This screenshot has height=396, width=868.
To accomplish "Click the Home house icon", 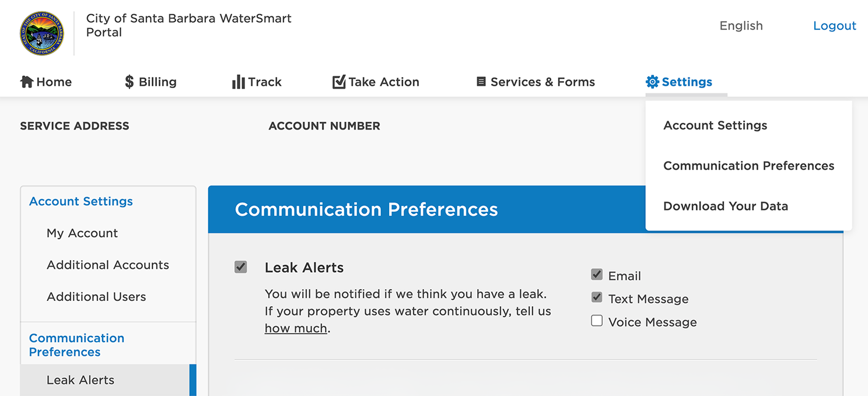I will [27, 82].
